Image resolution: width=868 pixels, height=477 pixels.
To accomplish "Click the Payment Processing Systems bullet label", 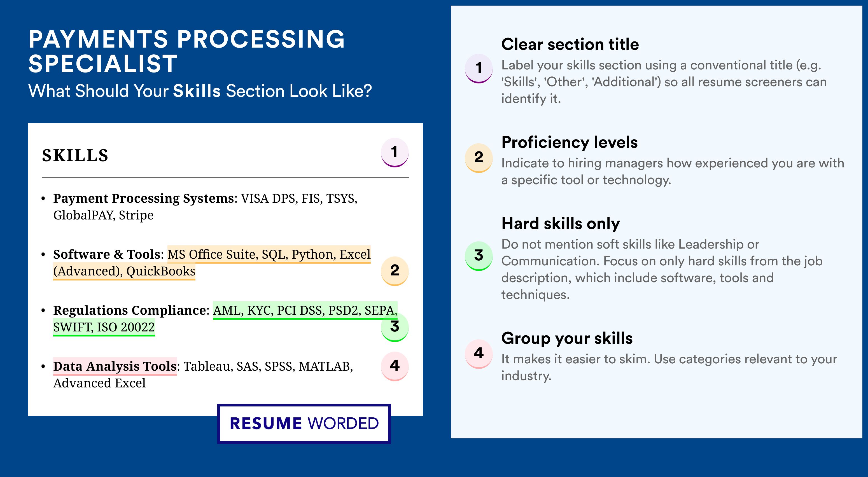I will click(144, 198).
